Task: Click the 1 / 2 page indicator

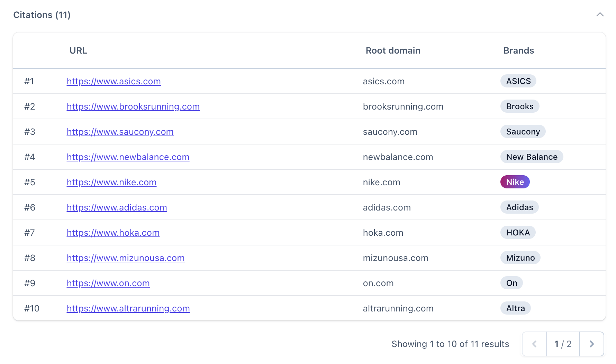Action: [x=563, y=344]
